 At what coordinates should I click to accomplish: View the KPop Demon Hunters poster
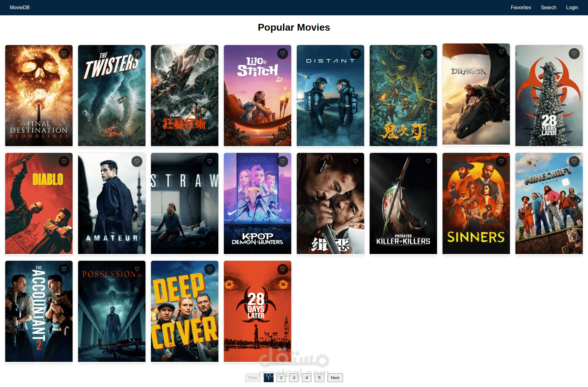coord(258,203)
